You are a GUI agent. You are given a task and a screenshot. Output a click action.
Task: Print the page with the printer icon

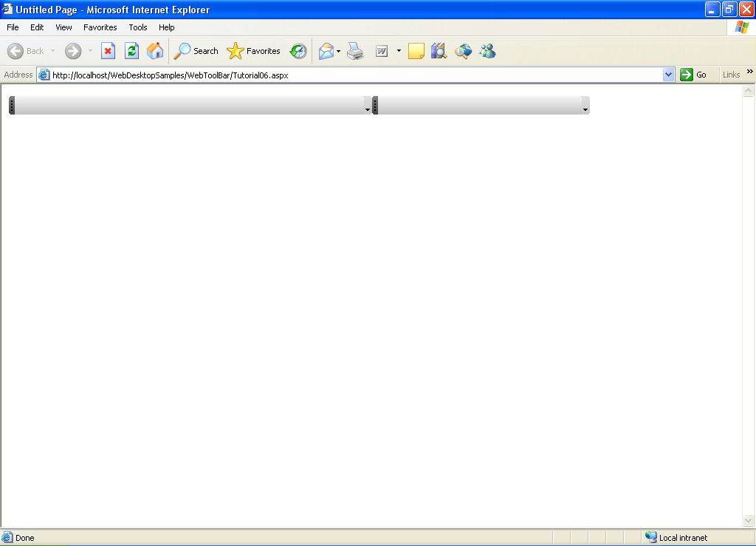(x=356, y=51)
